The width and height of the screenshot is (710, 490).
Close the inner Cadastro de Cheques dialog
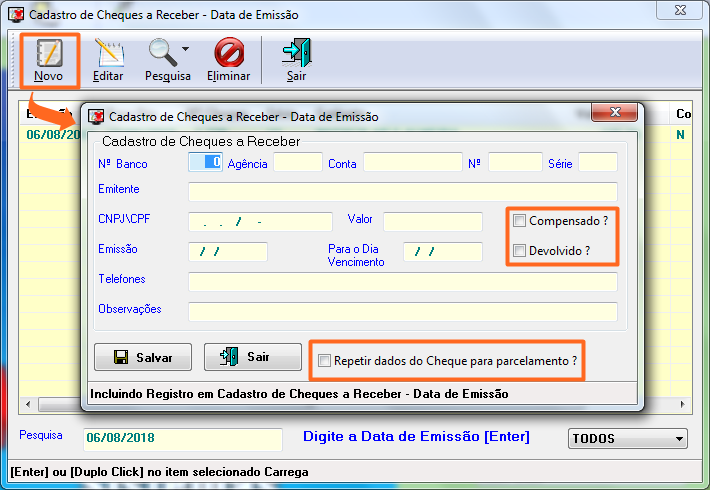pyautogui.click(x=614, y=112)
